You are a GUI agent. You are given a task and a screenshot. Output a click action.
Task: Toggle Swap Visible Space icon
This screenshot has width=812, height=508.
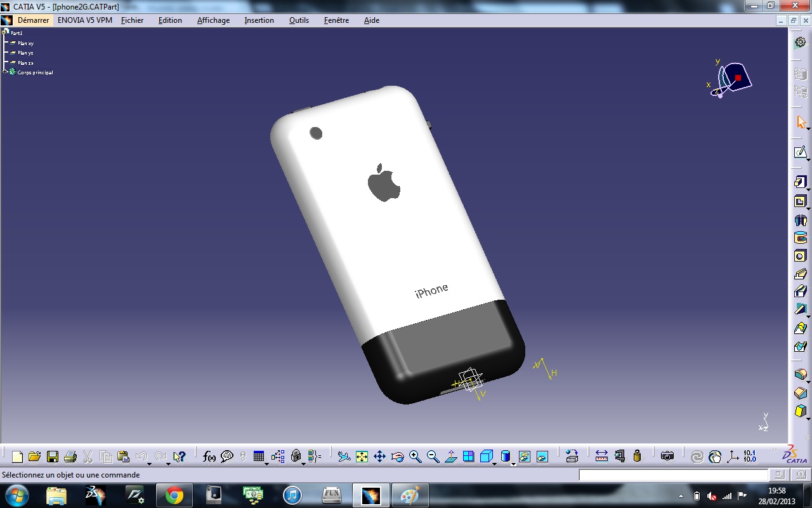[x=542, y=457]
